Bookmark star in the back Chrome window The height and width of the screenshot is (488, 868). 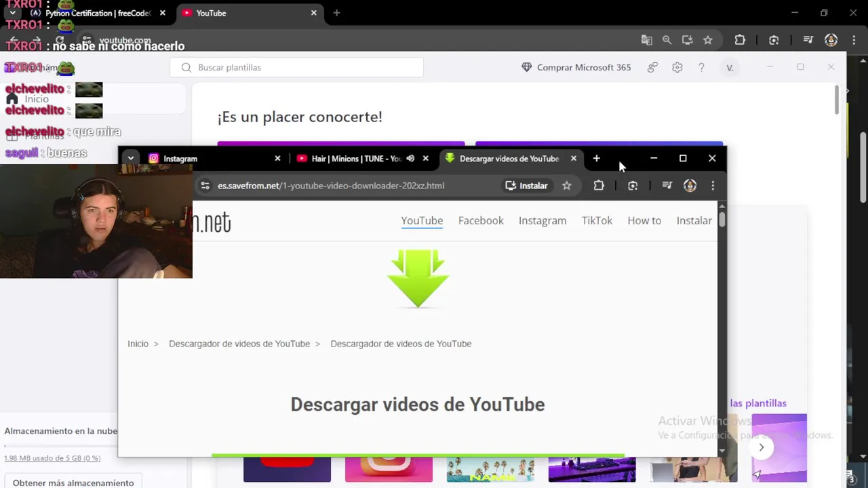tap(708, 40)
